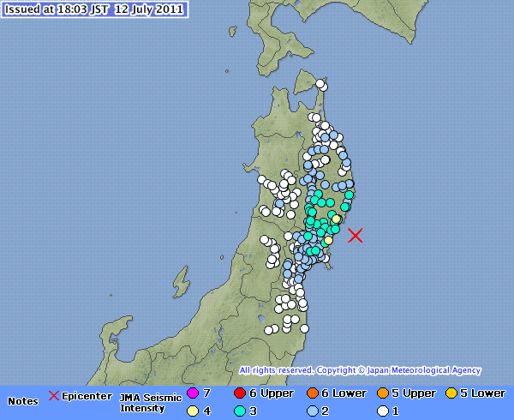Click the cyan intensity 3 legend circle
This screenshot has height=420, width=514.
click(x=239, y=411)
